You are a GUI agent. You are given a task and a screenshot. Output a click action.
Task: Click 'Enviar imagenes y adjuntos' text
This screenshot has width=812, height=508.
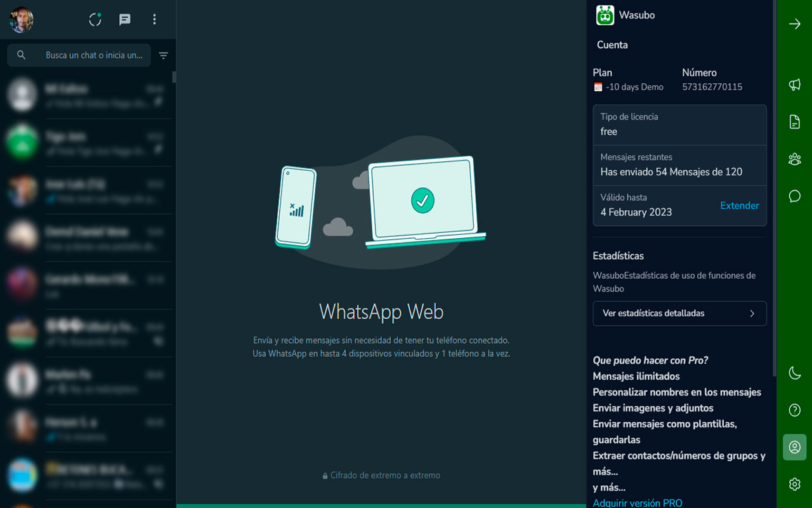653,408
